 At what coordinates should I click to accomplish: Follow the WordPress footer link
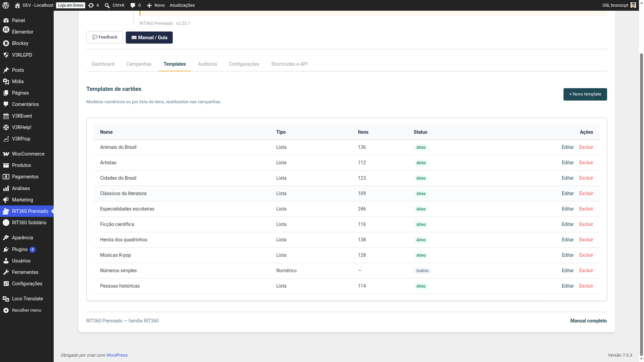(117, 355)
